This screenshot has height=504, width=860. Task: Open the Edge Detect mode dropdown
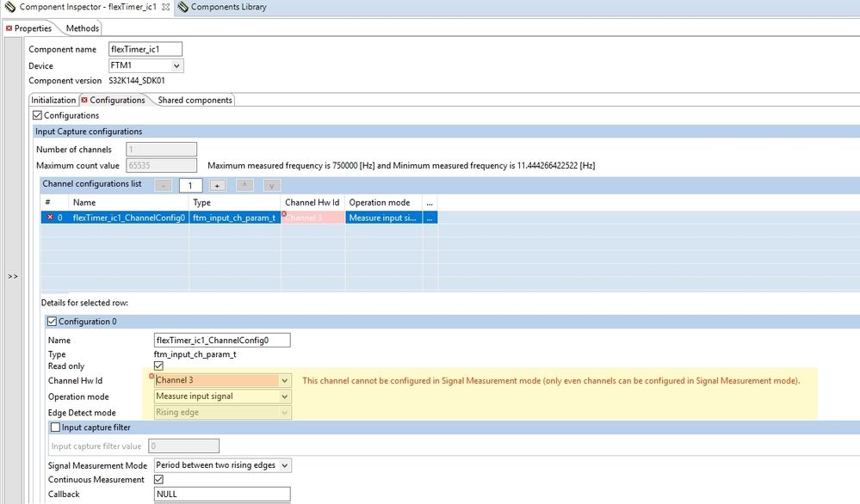pos(223,412)
